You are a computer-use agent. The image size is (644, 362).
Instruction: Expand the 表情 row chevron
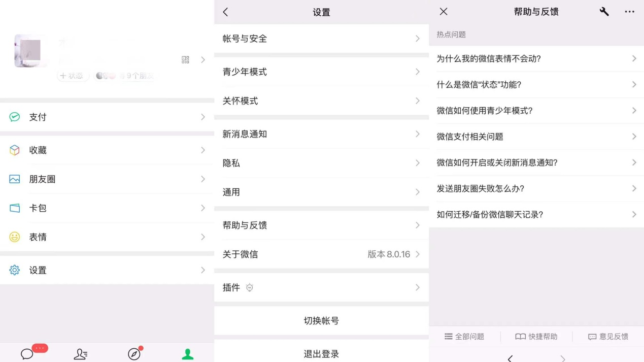[x=203, y=237]
